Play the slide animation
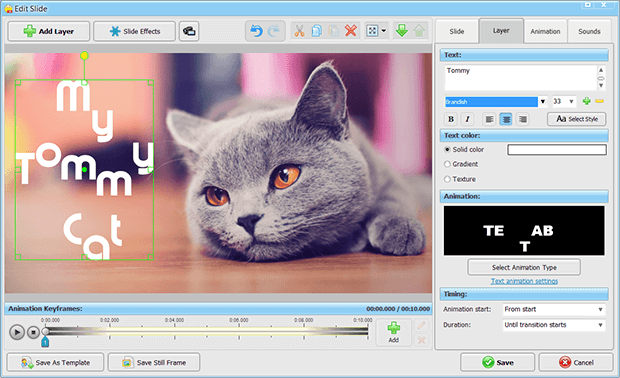The image size is (620, 378). [17, 332]
